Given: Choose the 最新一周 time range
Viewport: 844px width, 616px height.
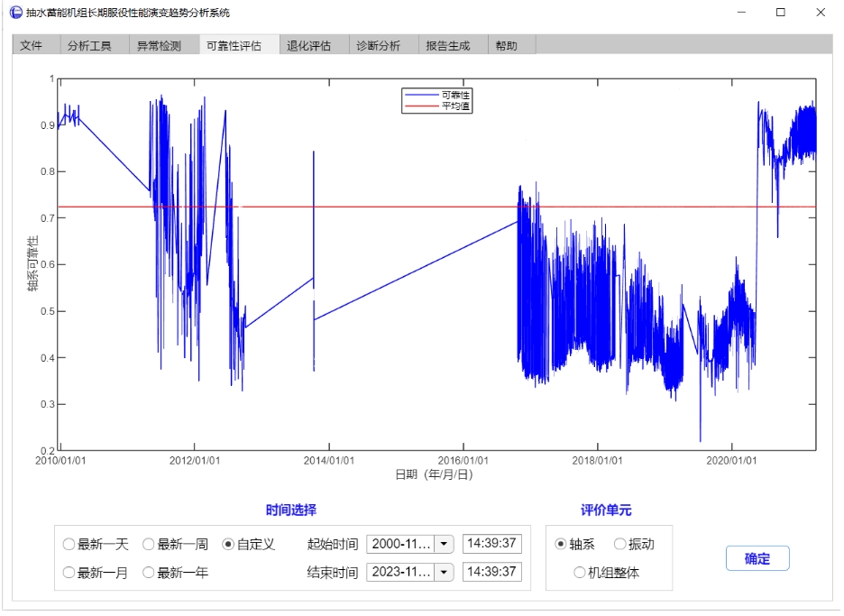Looking at the screenshot, I should pos(149,544).
